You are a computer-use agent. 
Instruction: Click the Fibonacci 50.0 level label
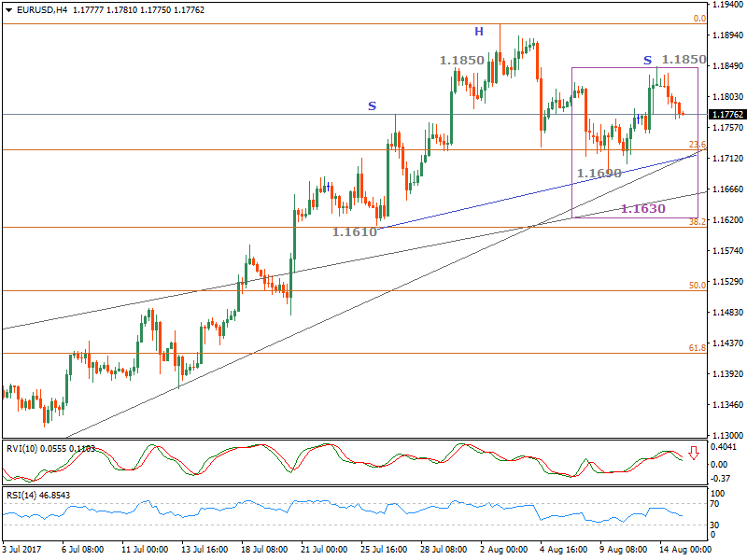click(698, 286)
